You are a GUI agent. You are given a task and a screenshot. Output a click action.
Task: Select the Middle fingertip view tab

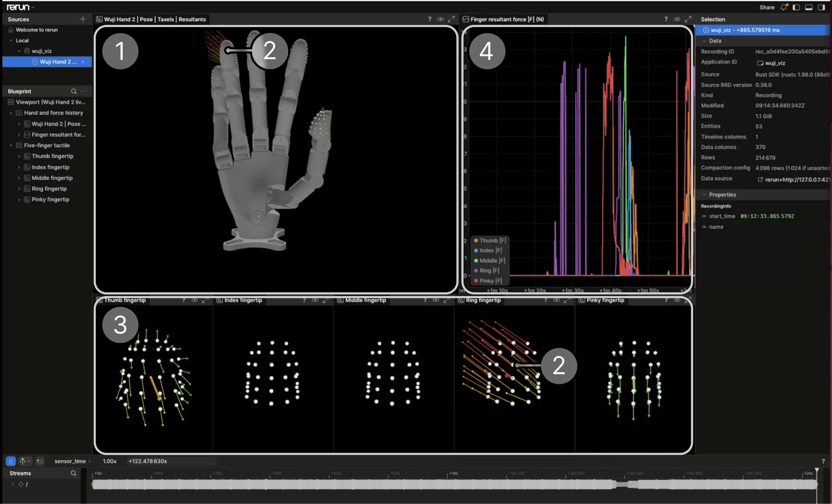point(362,301)
